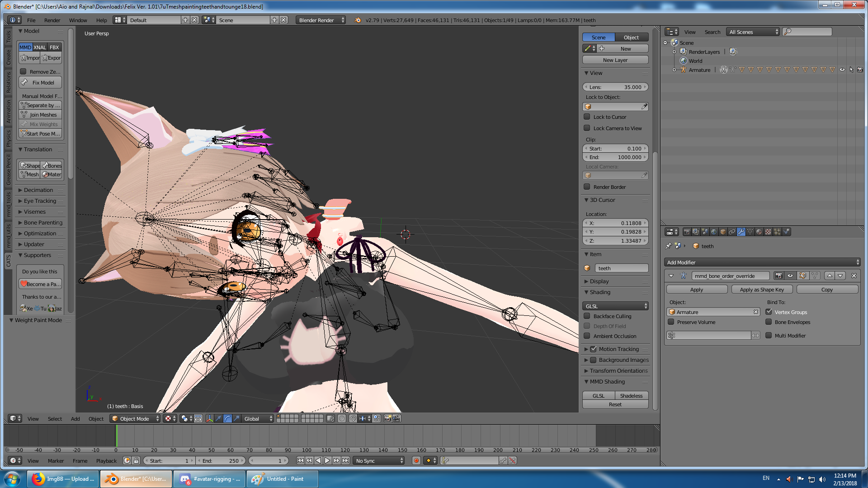Toggle automatic keyframe record button
Viewport: 868px width, 488px height.
(x=416, y=460)
